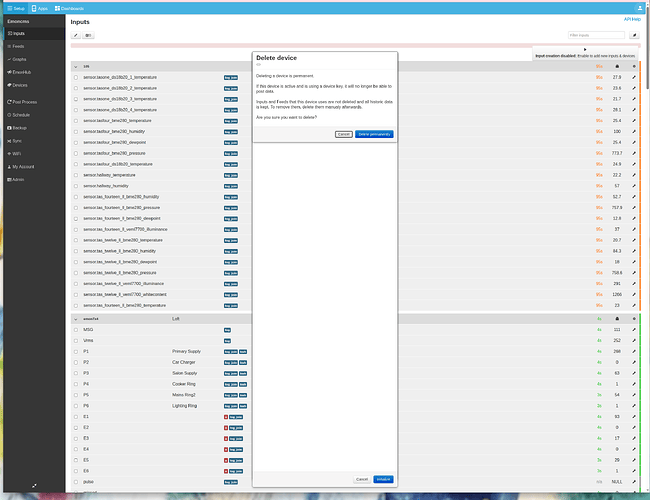
Task: Click Cancel at bottom of lower dialog
Action: [362, 479]
